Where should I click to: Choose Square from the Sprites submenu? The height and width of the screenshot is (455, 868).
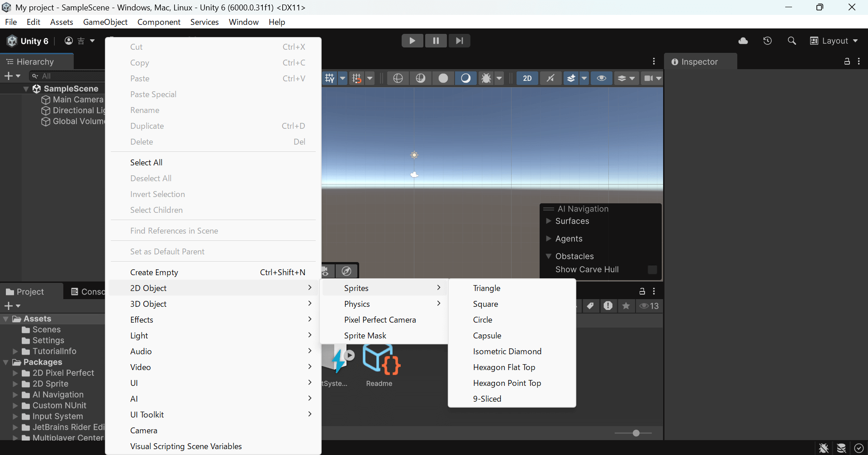tap(512, 304)
